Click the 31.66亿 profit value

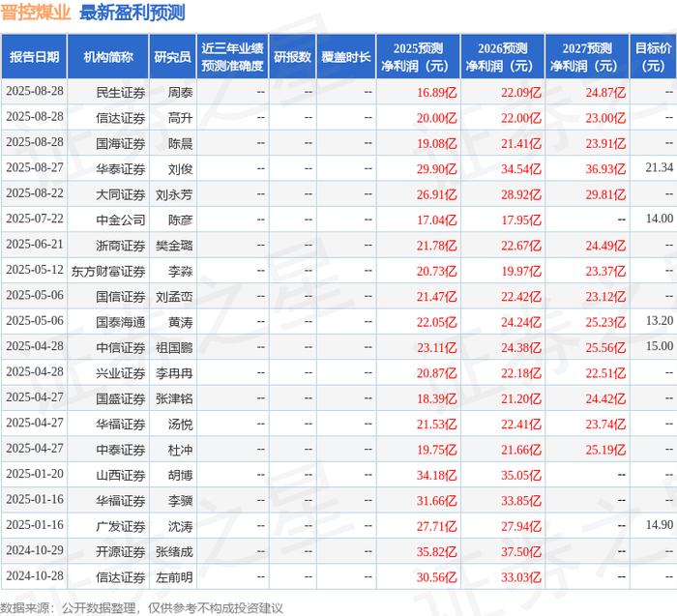coord(436,501)
